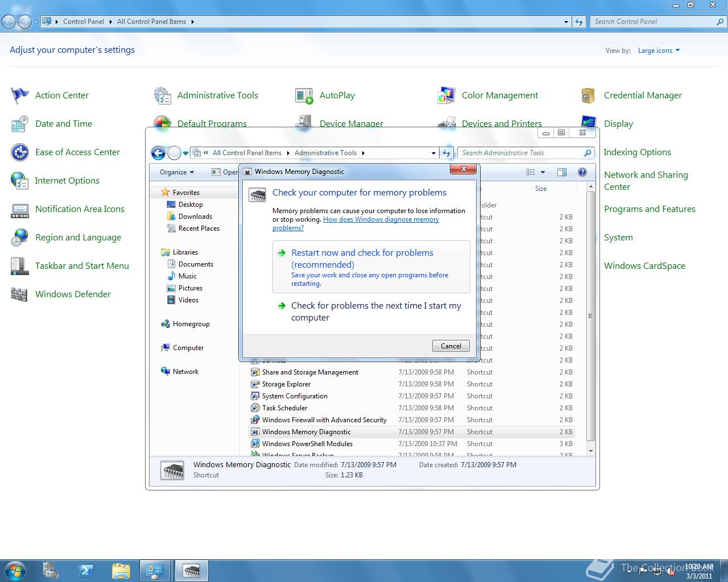728x582 pixels.
Task: Open the Date and Time icon
Action: [20, 124]
